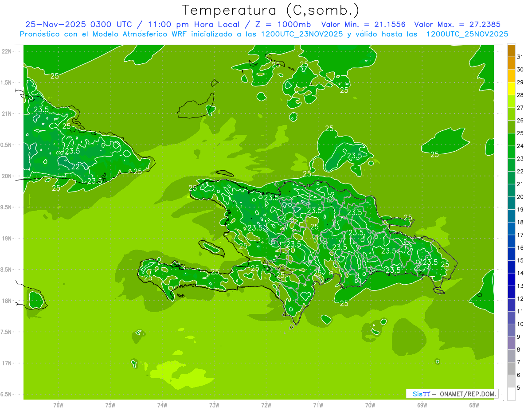Click the blue colorbar segment between 16 and 17
The image size is (532, 411).
511,241
